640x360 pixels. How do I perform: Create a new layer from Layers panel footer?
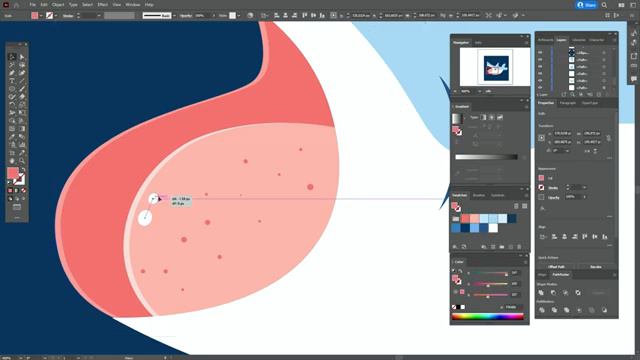(x=599, y=95)
